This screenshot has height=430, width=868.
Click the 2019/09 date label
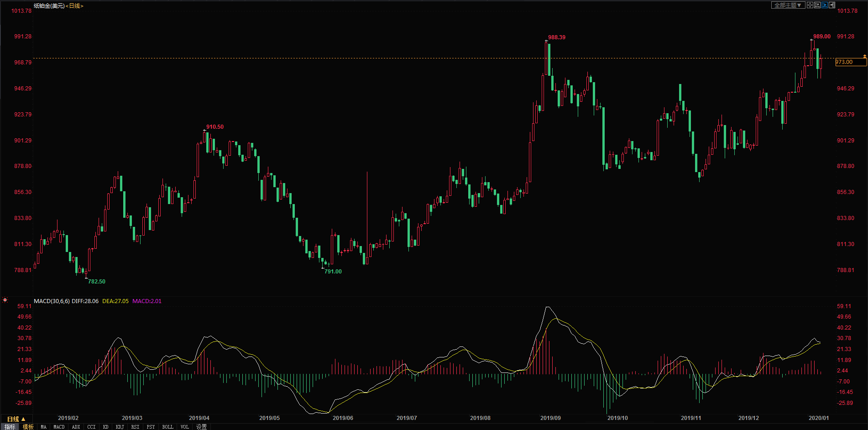tap(550, 418)
